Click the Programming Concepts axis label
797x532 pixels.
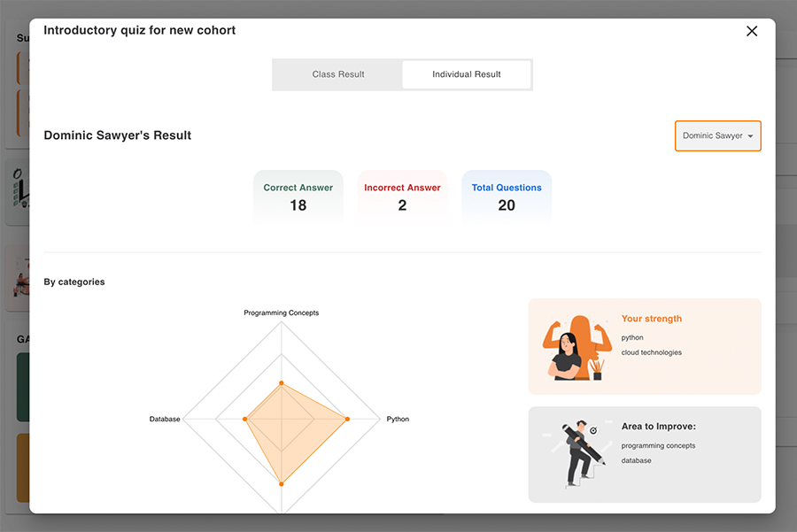pyautogui.click(x=282, y=313)
